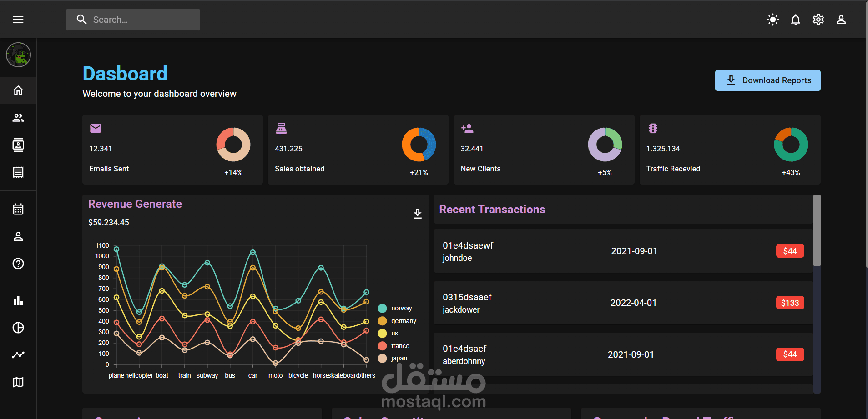This screenshot has width=868, height=419.
Task: Open the invoices receipt icon in sidebar
Action: [x=18, y=172]
